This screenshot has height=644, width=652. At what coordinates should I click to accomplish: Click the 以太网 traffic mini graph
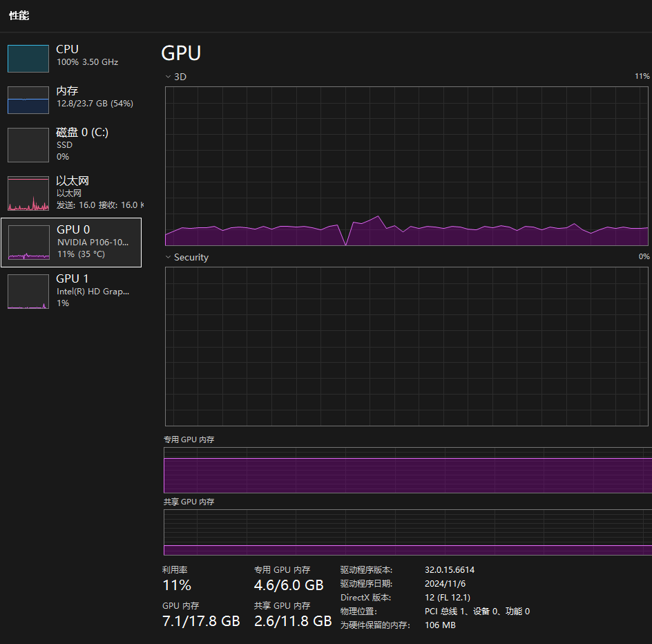pos(28,193)
